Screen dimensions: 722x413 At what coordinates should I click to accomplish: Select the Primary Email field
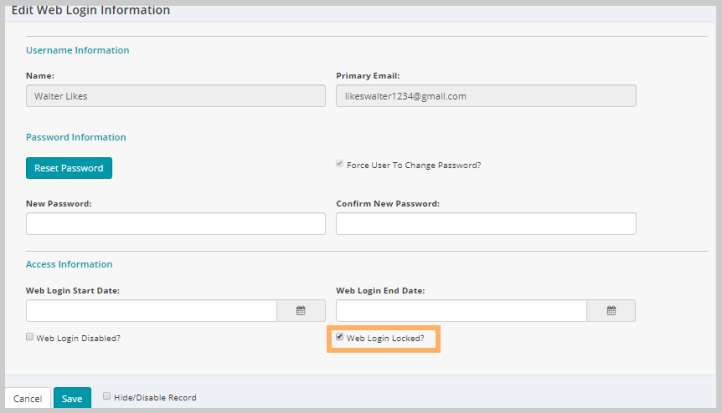(486, 96)
